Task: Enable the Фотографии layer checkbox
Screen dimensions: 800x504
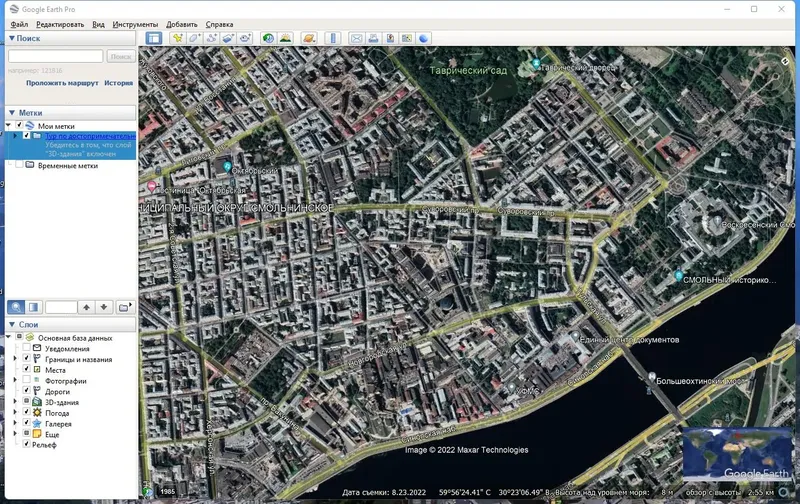Action: click(x=27, y=381)
